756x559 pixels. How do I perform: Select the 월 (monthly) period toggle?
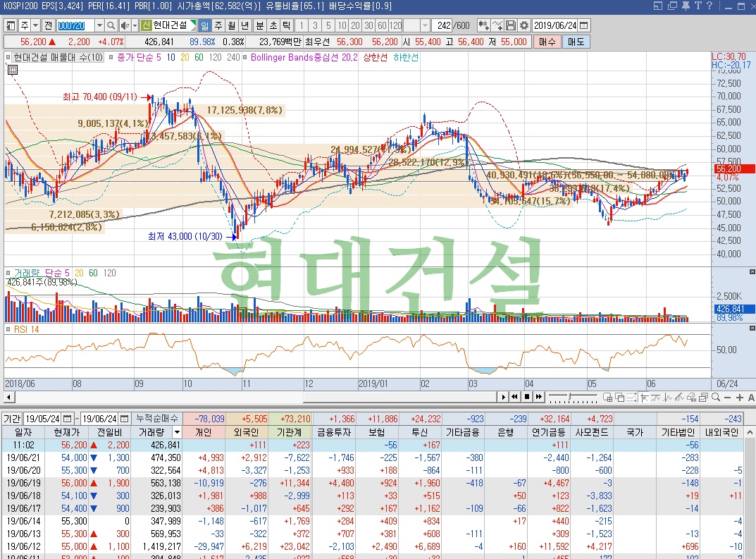point(232,25)
